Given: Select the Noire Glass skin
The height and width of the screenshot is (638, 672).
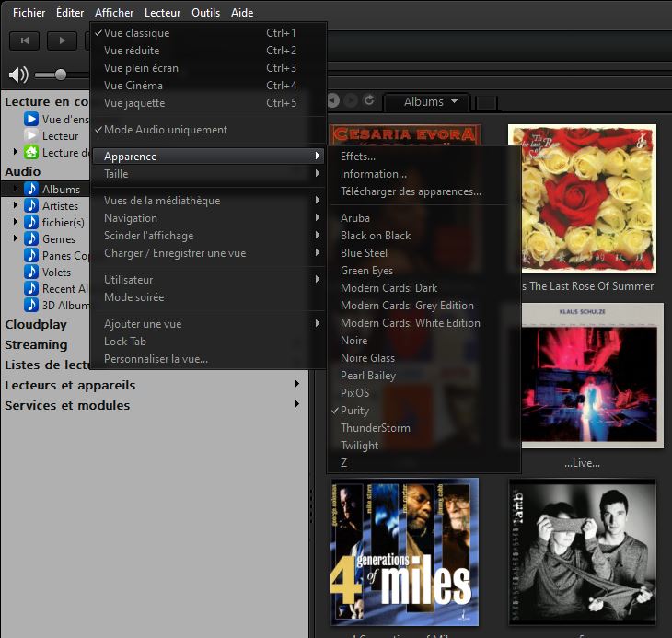Looking at the screenshot, I should point(367,358).
